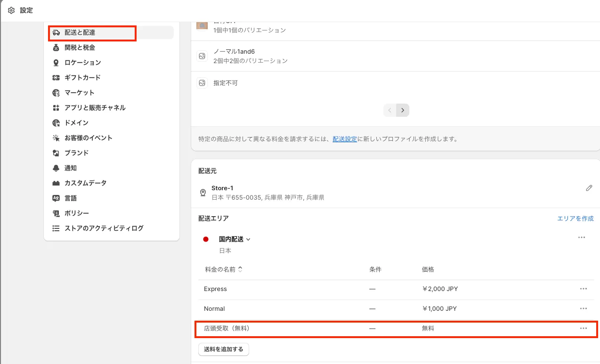Screen dimensions: 600x364
Task: Click the next page arrow button
Action: pyautogui.click(x=402, y=110)
